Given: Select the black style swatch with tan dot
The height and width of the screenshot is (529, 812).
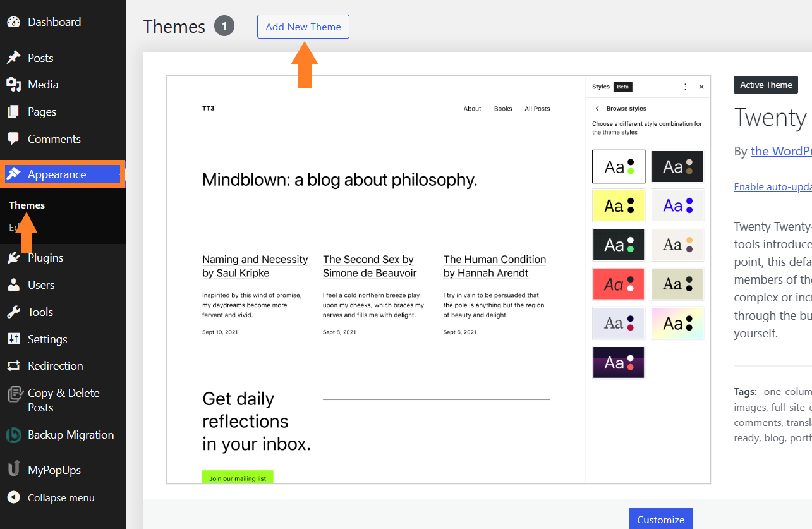Looking at the screenshot, I should coord(677,167).
